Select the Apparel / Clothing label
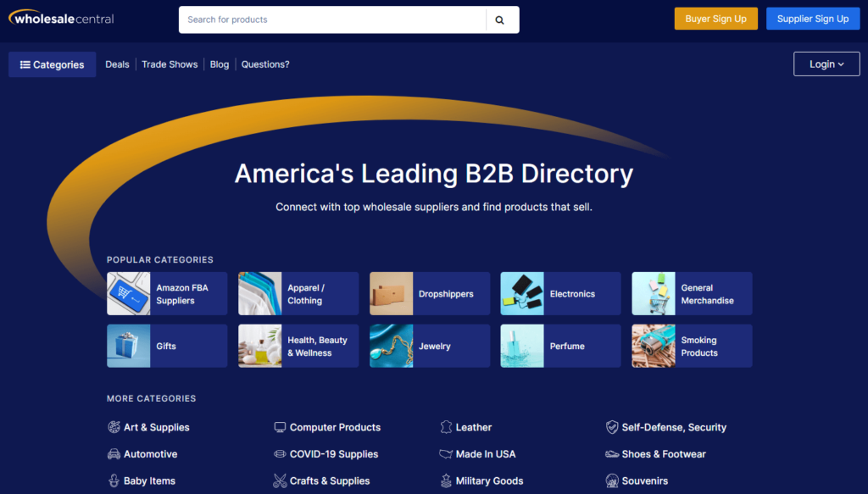Viewport: 868px width, 494px height. click(x=305, y=294)
